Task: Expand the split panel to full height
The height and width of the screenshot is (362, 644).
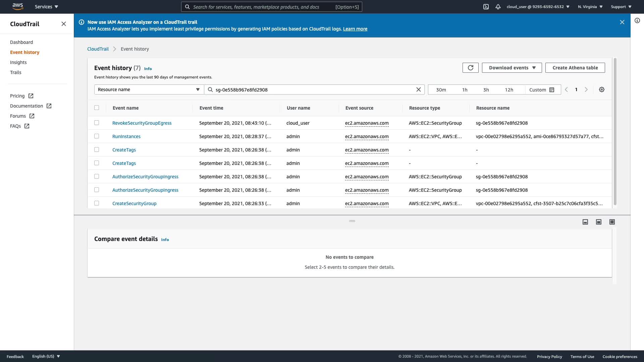Action: (x=612, y=222)
